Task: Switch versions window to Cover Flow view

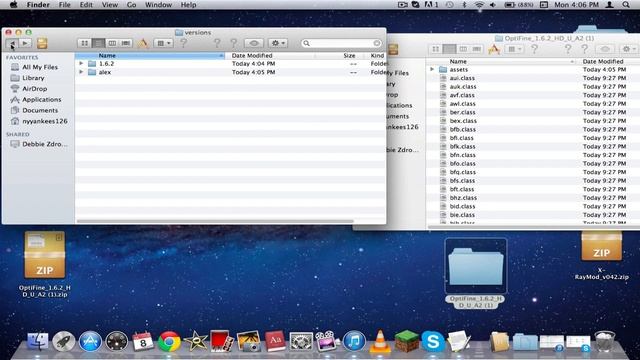Action: (126, 43)
